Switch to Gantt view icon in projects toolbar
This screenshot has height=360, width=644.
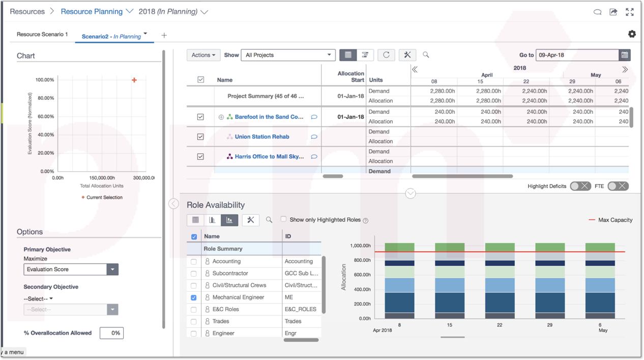click(x=365, y=55)
